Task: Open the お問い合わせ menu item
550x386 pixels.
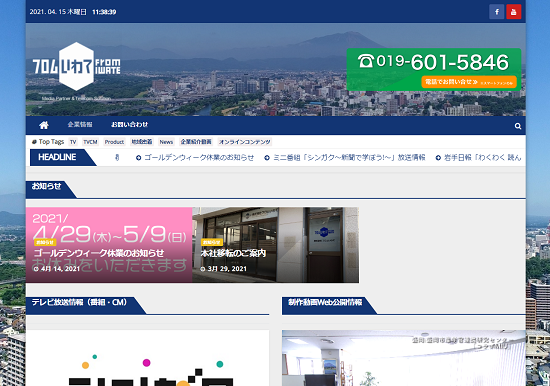Action: (x=129, y=125)
